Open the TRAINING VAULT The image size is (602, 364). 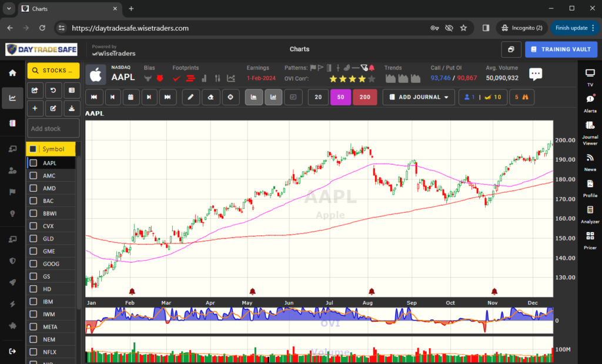point(561,49)
